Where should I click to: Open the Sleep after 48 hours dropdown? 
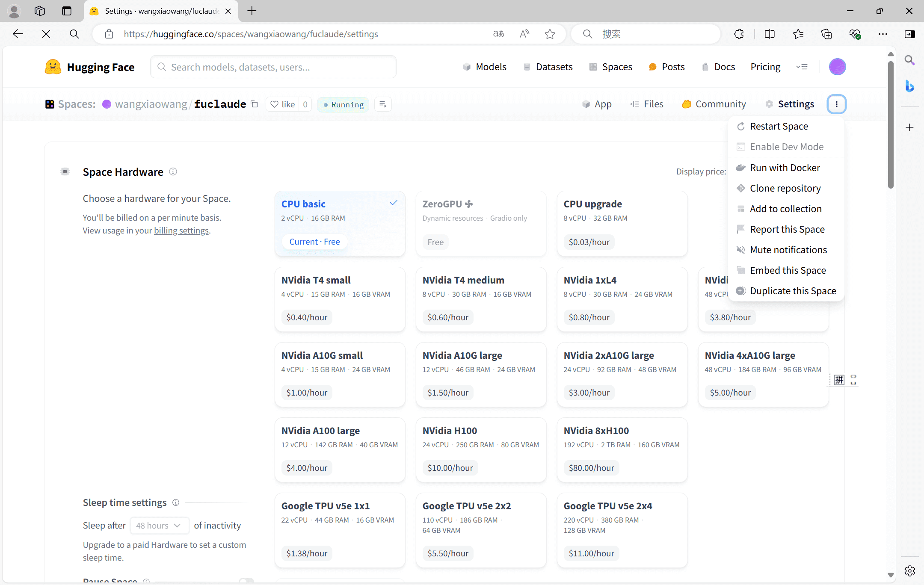pyautogui.click(x=160, y=526)
